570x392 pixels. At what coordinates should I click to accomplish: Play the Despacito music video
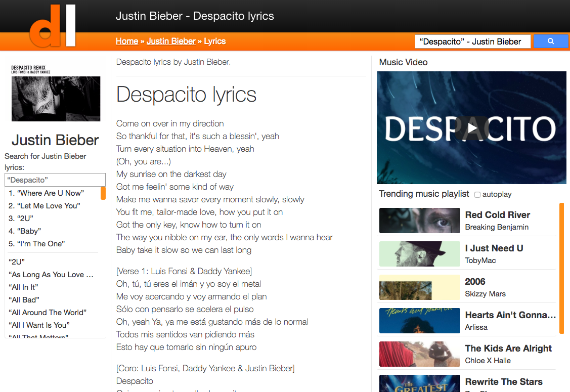point(471,127)
